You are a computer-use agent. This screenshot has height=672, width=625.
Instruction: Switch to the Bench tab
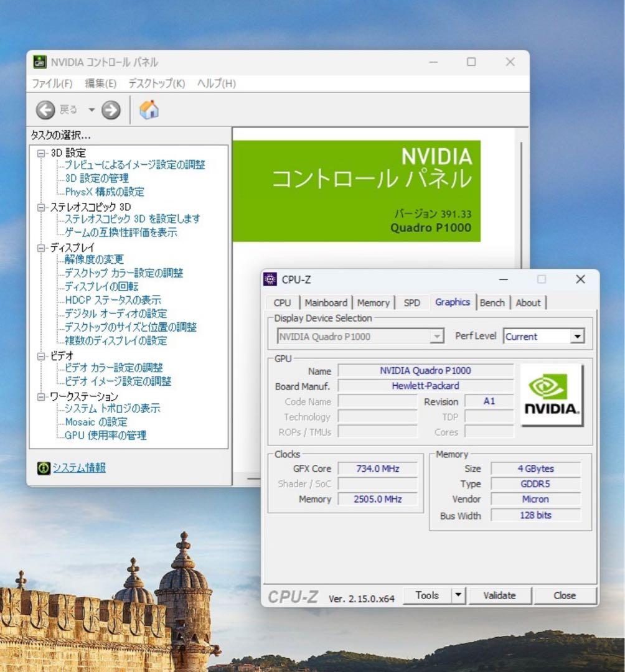pyautogui.click(x=492, y=303)
